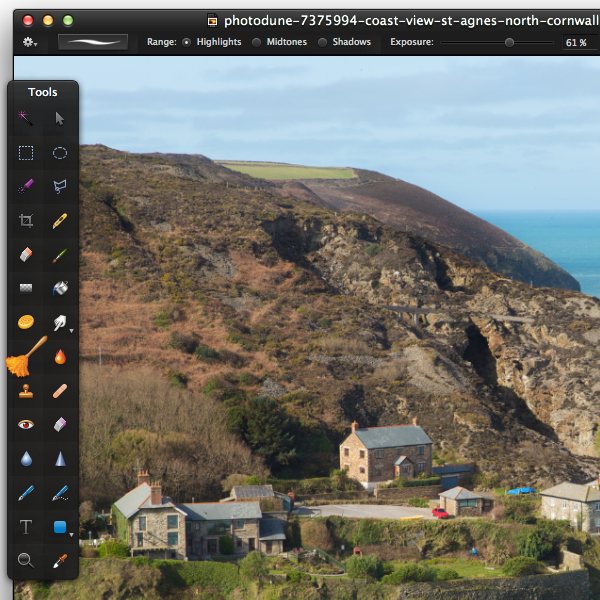This screenshot has width=600, height=600.
Task: Activate the Crop tool
Action: (26, 220)
